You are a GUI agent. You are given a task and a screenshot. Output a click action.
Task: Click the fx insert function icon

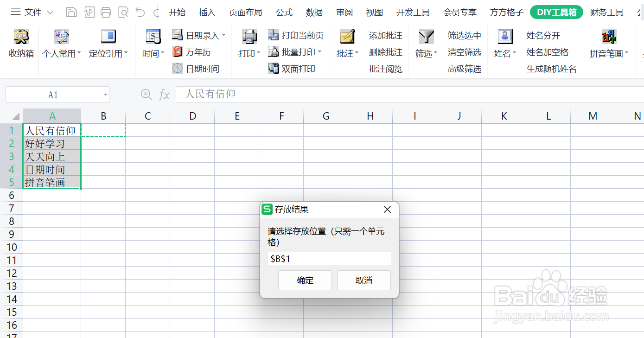(x=164, y=95)
